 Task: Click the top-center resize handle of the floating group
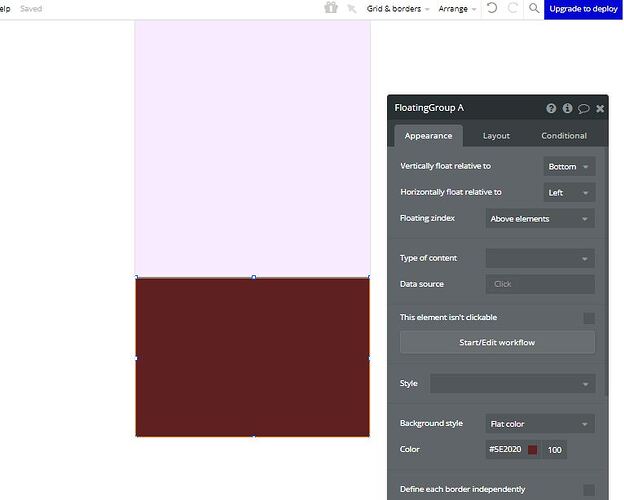(x=254, y=277)
